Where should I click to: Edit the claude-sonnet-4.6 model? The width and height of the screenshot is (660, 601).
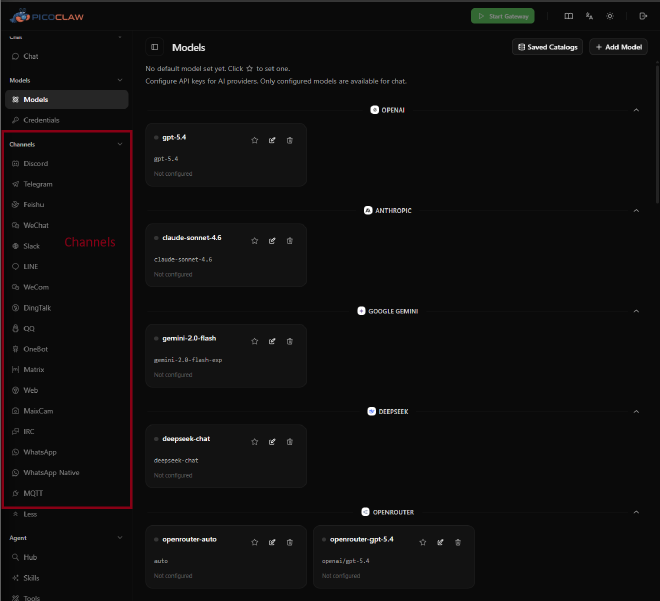(x=272, y=241)
